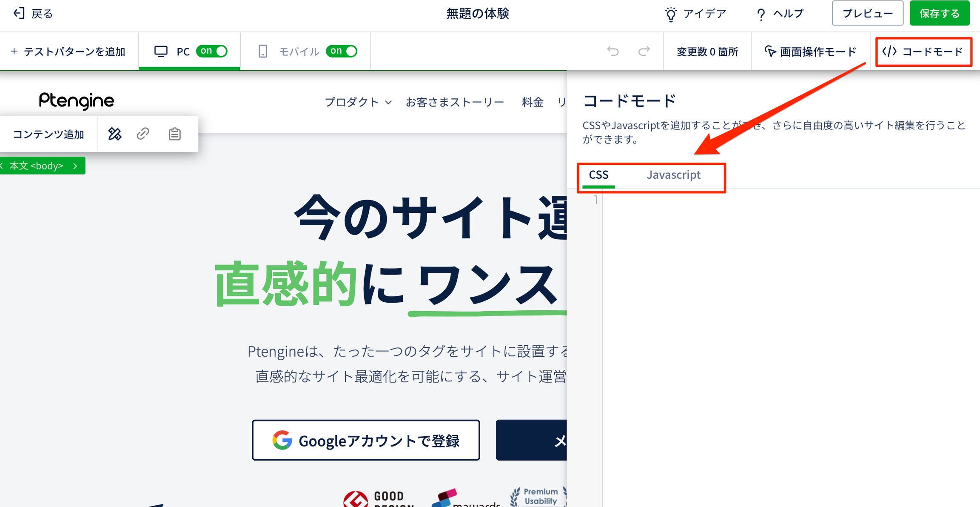Click left chevron on 本文 body tag

(2, 166)
